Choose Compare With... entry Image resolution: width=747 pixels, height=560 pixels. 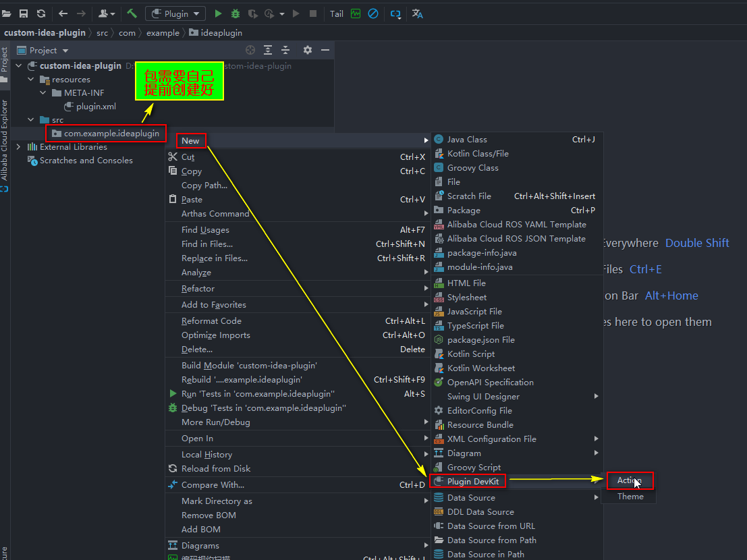tap(298, 484)
